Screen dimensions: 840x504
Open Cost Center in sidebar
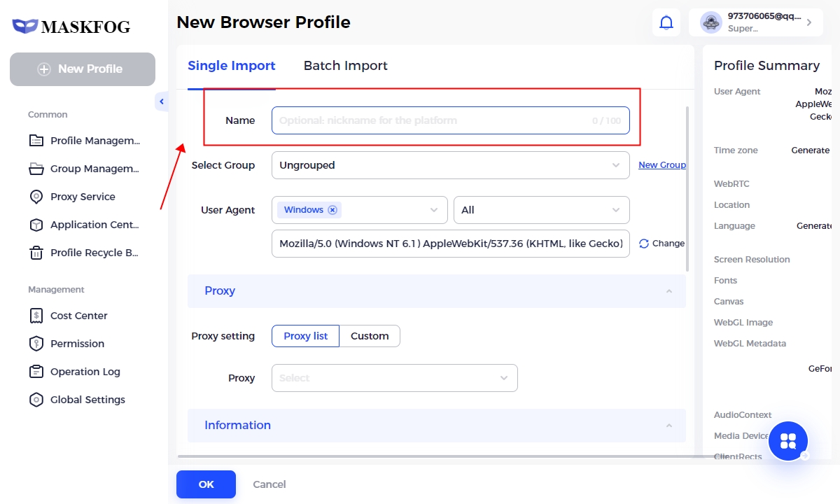(x=78, y=316)
